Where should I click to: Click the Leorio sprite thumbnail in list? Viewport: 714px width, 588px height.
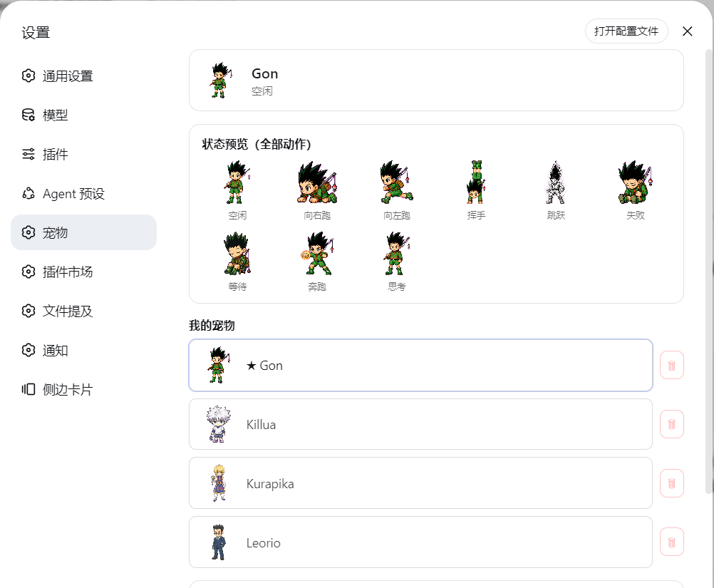point(219,542)
